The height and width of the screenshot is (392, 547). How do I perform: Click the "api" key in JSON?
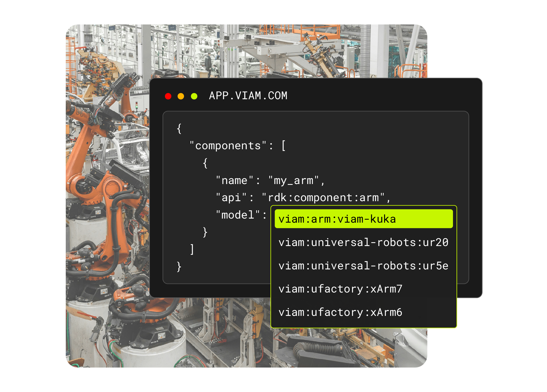click(232, 198)
